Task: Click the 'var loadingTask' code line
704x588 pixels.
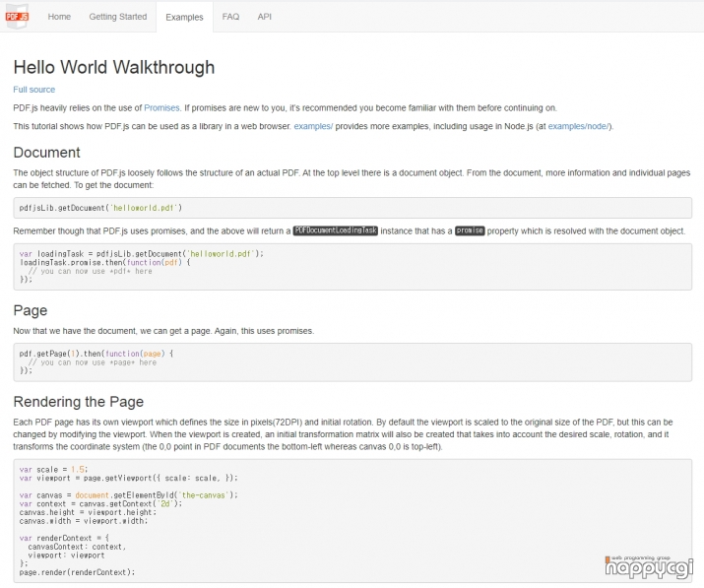Action: (x=142, y=254)
